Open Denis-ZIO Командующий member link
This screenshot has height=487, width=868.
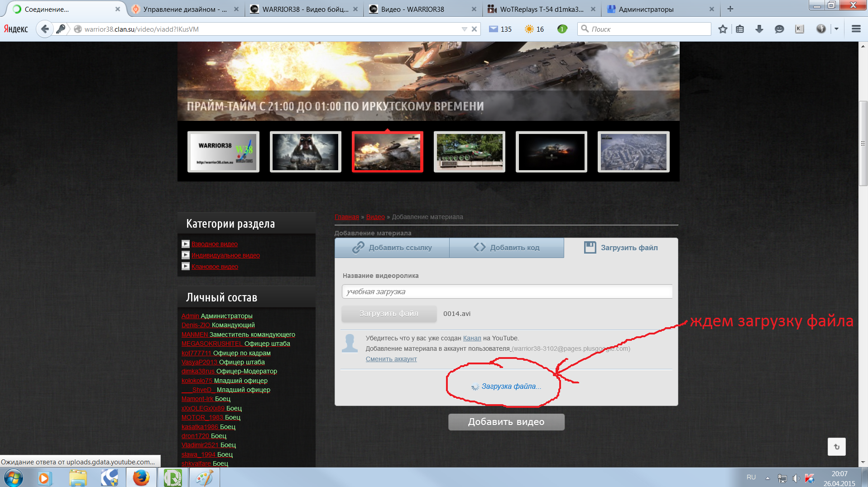(218, 325)
